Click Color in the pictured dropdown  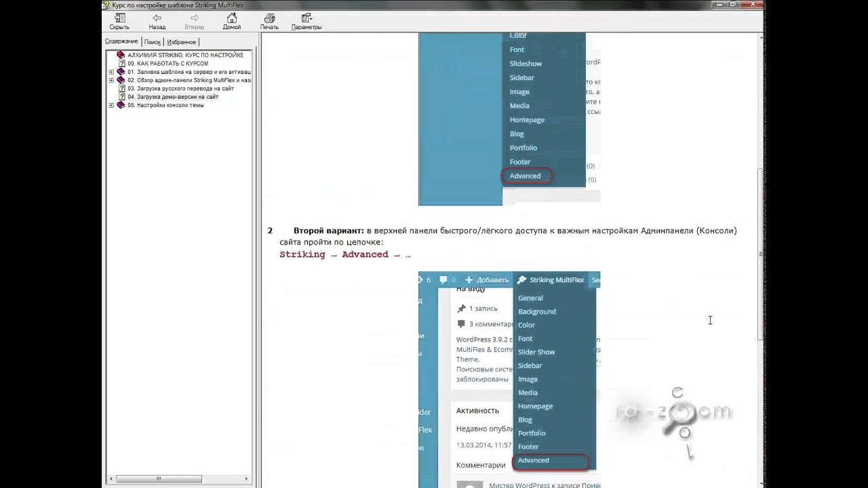[526, 325]
